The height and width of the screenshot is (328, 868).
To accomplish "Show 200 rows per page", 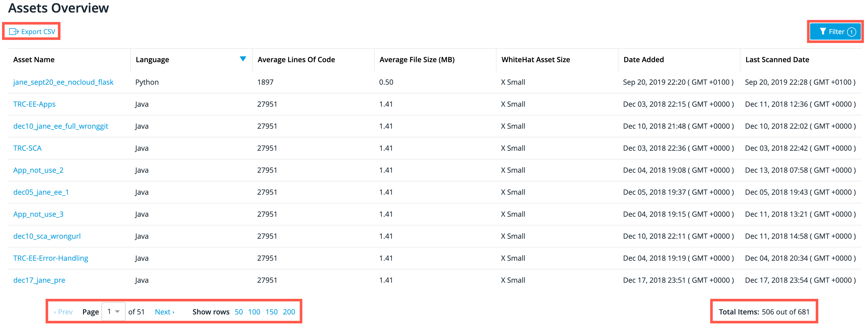I will 289,312.
